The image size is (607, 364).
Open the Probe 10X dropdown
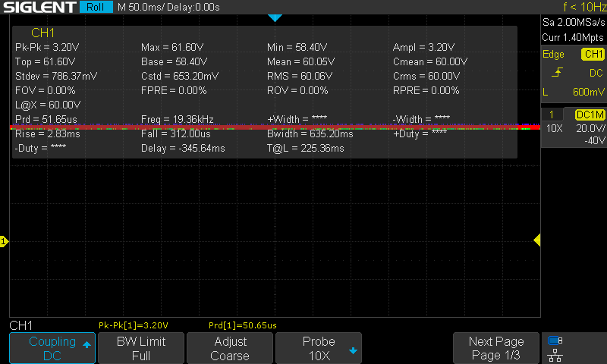[319, 348]
